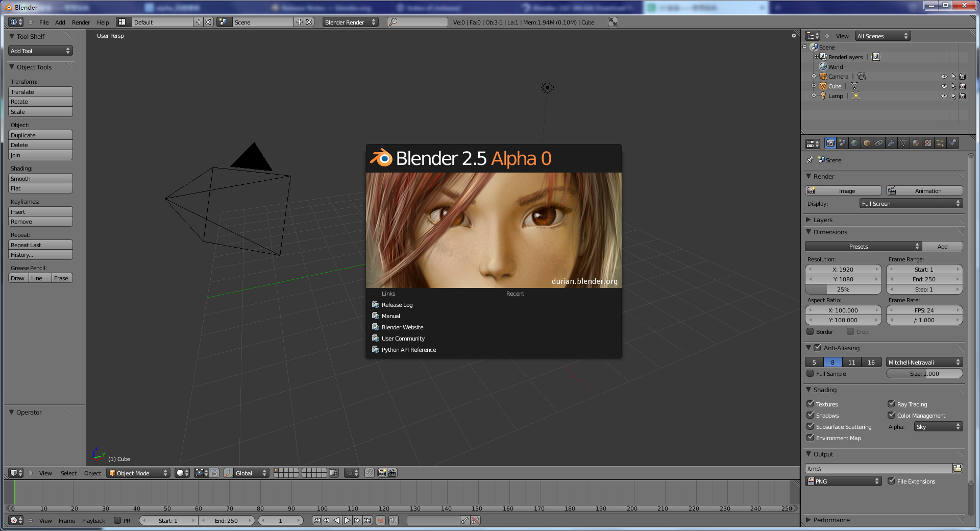Disable the Anti-Aliasing checkbox
Viewport: 980px width, 531px height.
point(817,348)
